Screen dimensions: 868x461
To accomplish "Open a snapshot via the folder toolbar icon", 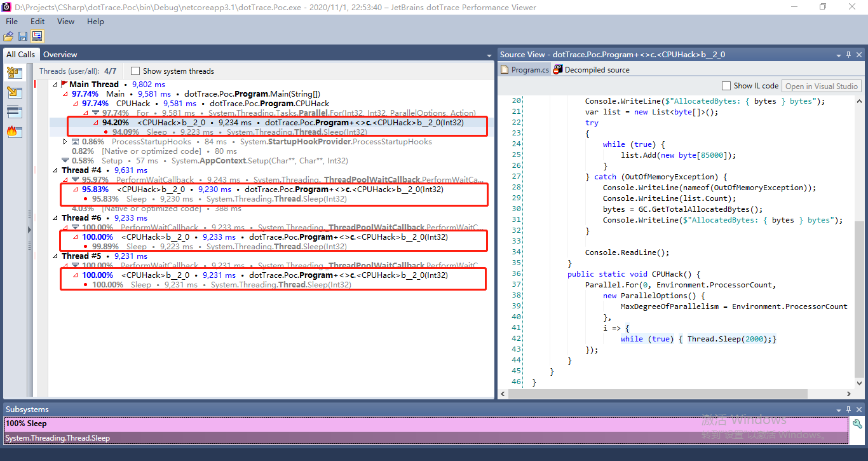I will 8,36.
